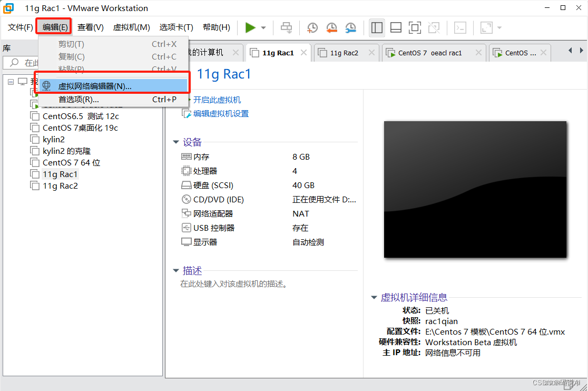This screenshot has height=391, width=588.
Task: Close the 编辑(E) menu
Action: (55, 27)
